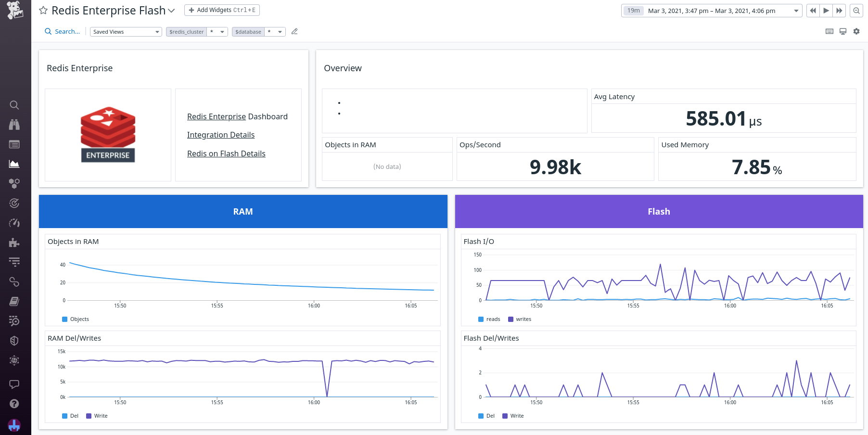Open the Integration Details link
Viewport: 868px width, 435px height.
[x=221, y=135]
